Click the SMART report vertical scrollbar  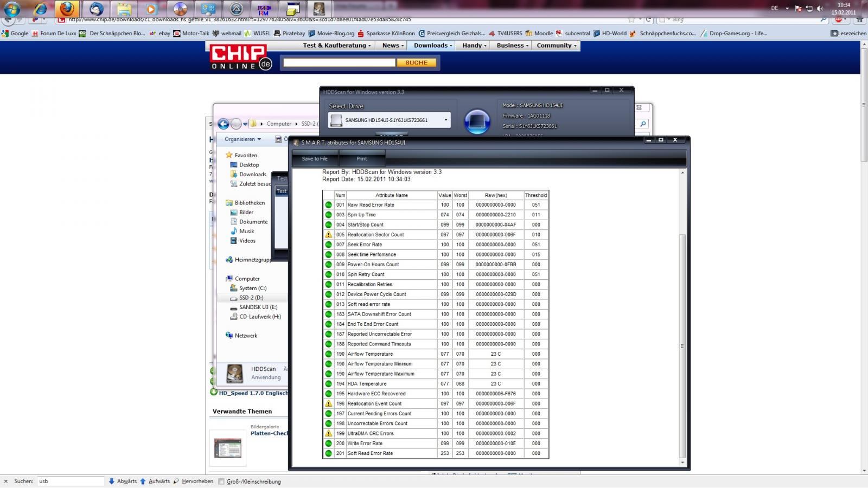pos(682,345)
